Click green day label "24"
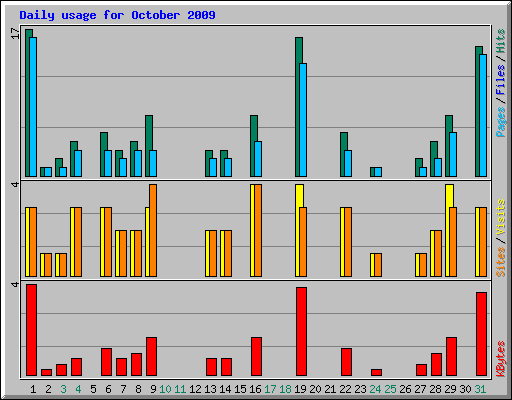Screen dimensions: 512x400 (x=375, y=389)
